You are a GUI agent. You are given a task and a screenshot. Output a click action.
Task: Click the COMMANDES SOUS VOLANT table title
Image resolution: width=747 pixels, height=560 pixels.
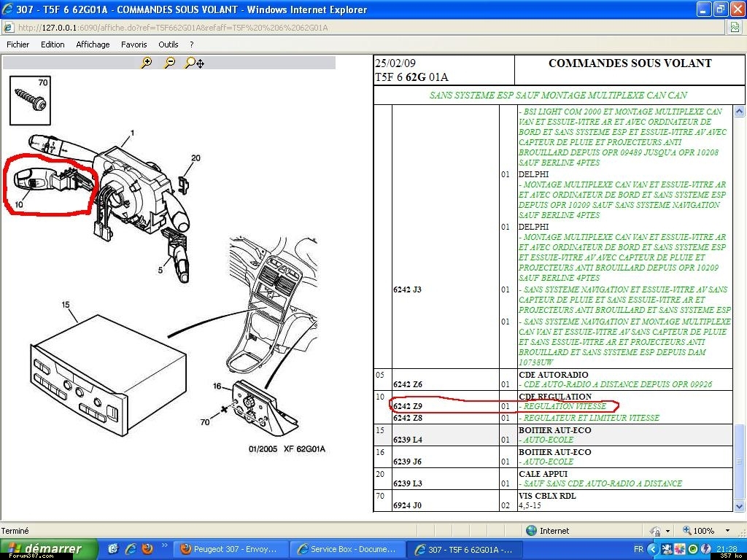click(630, 63)
